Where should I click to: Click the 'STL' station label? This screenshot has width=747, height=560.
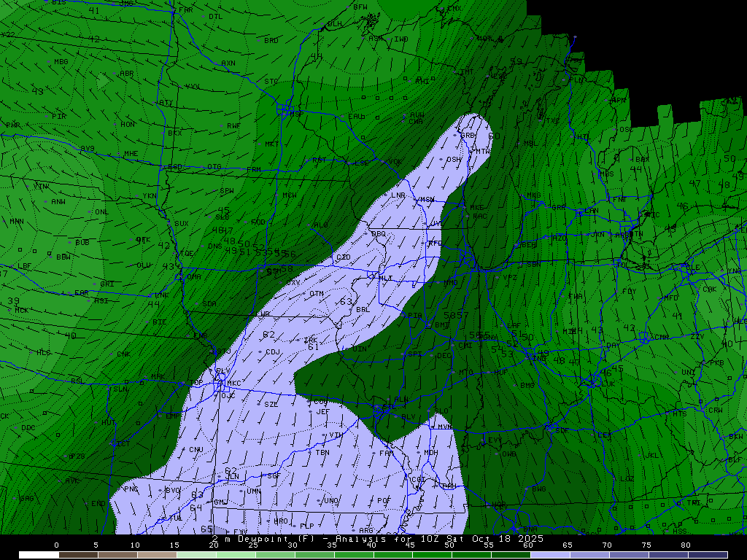point(390,407)
